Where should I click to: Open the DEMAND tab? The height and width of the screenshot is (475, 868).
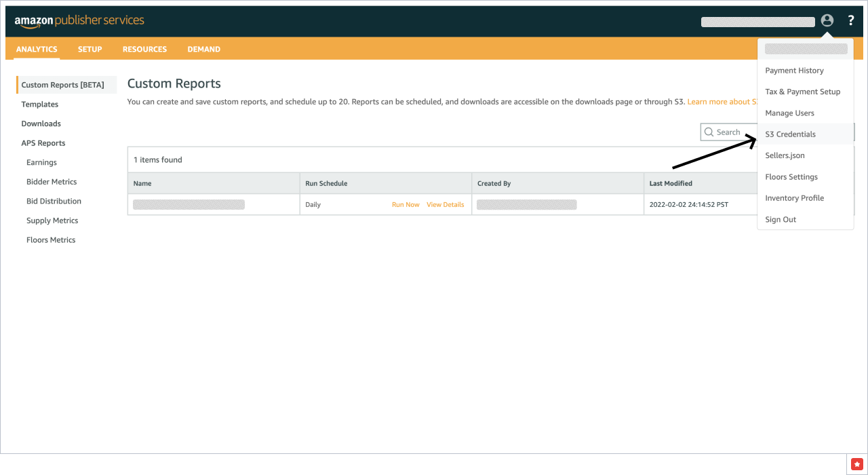(x=203, y=49)
